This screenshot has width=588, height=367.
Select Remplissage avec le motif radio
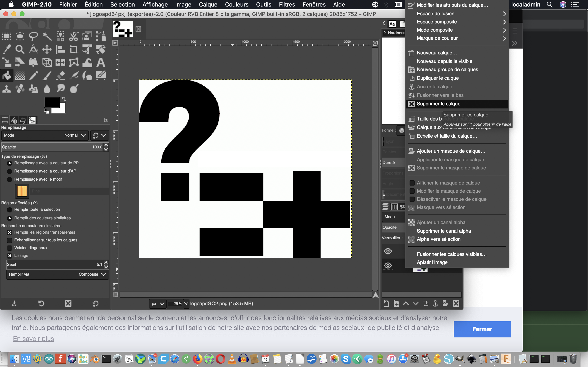[x=10, y=179]
